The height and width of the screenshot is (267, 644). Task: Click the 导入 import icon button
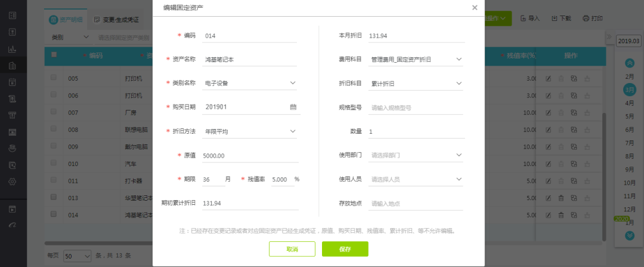[x=530, y=19]
